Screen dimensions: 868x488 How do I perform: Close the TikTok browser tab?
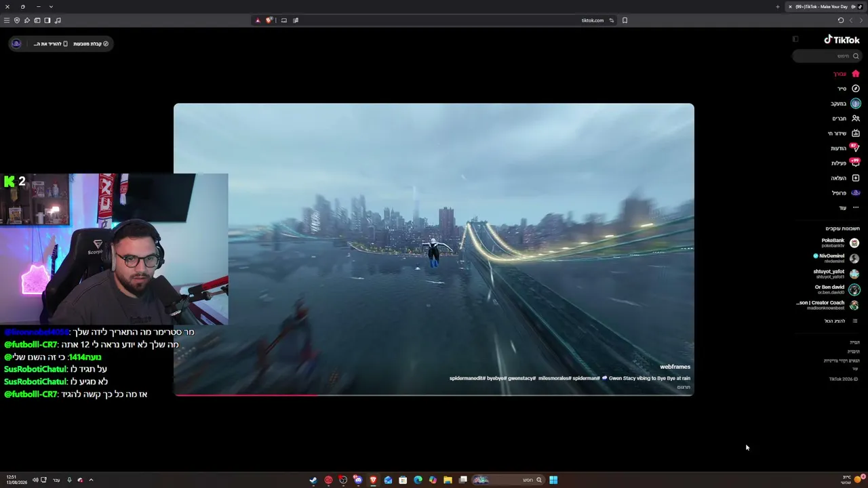(x=790, y=7)
